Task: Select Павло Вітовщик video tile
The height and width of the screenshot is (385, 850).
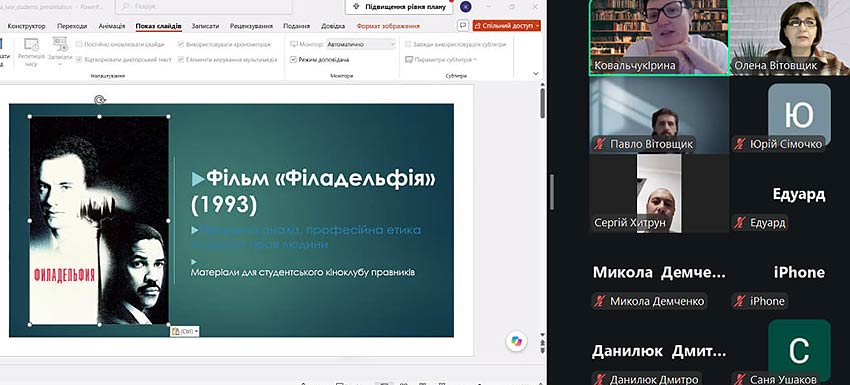Action: tap(659, 114)
